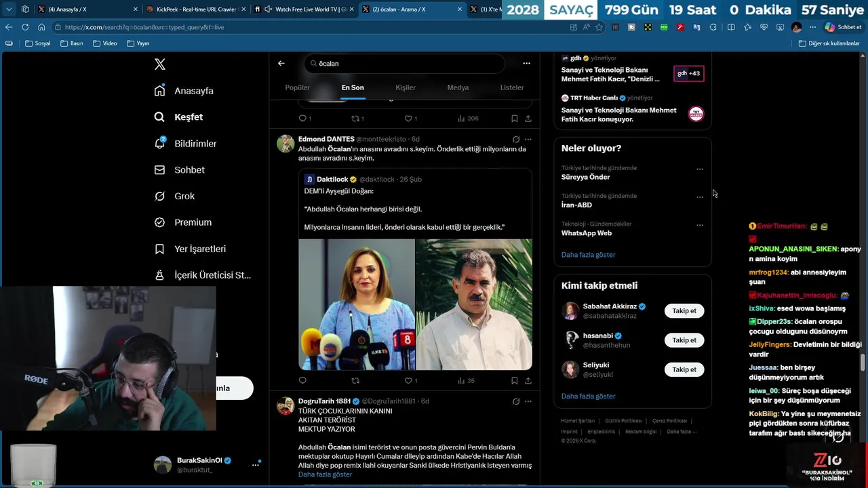Image resolution: width=868 pixels, height=488 pixels.
Task: Open WhatsApp Web trending topic
Action: coord(587,233)
